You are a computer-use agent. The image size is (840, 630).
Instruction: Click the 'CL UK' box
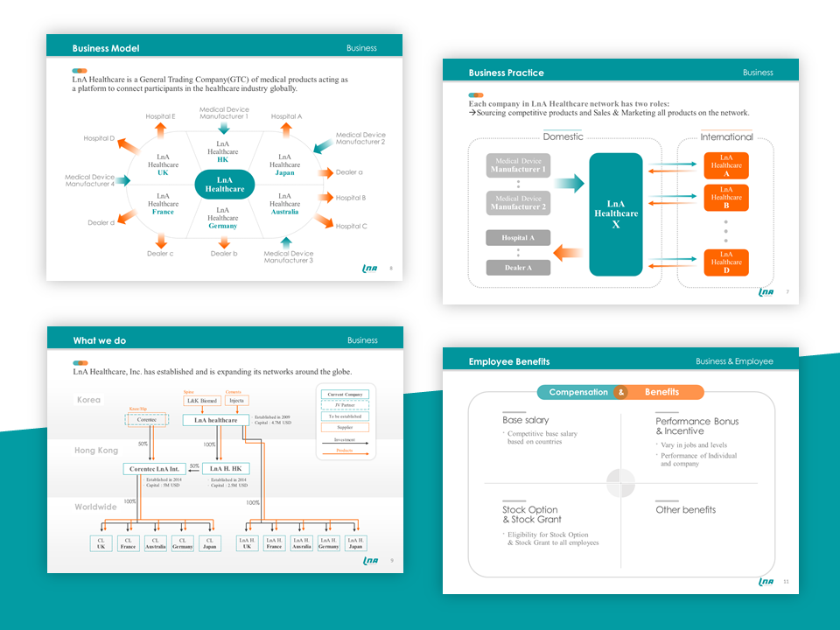101,543
